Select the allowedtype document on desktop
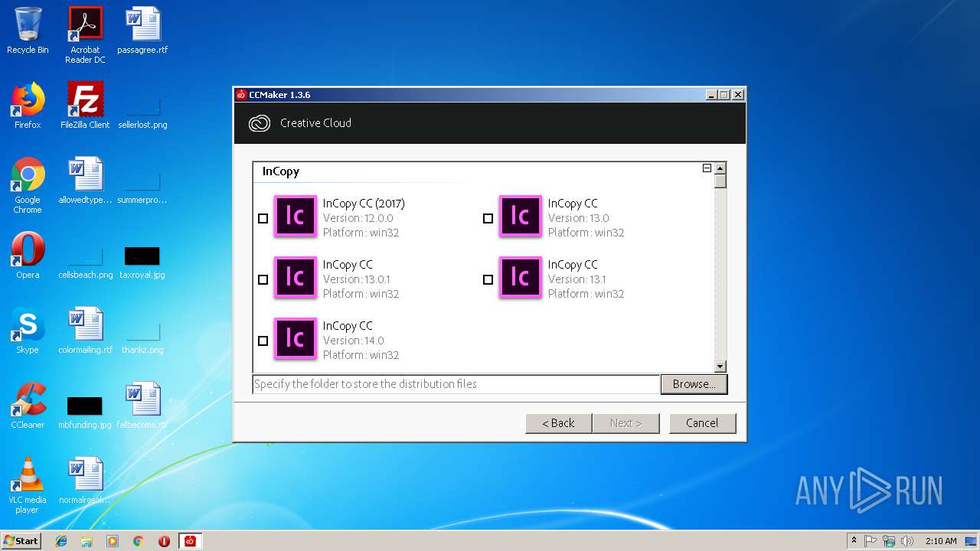980x551 pixels. (85, 181)
